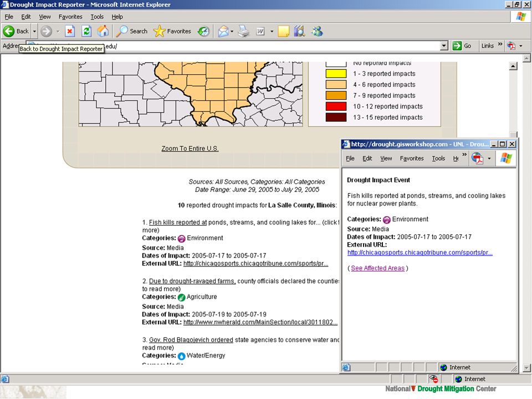
Task: Open the File menu in main window
Action: [x=9, y=17]
